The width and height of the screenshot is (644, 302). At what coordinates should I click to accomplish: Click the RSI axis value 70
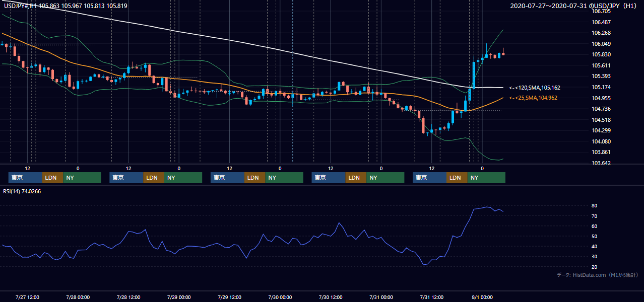(x=595, y=216)
